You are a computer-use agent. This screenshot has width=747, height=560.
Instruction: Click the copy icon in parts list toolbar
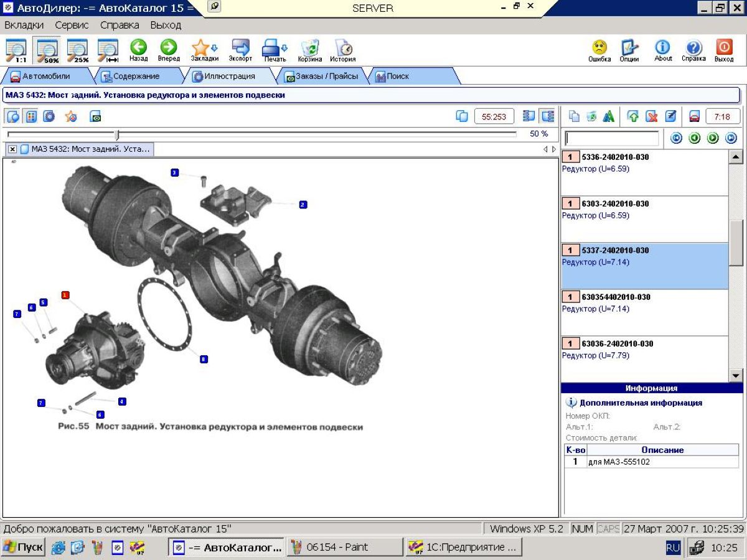coord(575,116)
